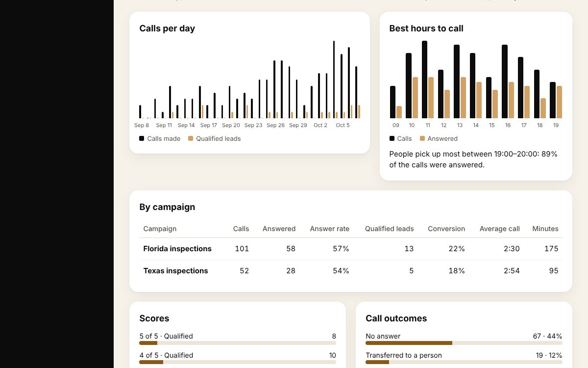Click the 18% conversion cell
This screenshot has height=368, width=588.
click(x=457, y=271)
